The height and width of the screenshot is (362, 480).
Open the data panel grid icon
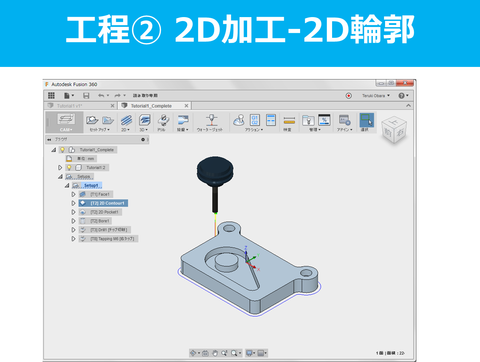(51, 96)
